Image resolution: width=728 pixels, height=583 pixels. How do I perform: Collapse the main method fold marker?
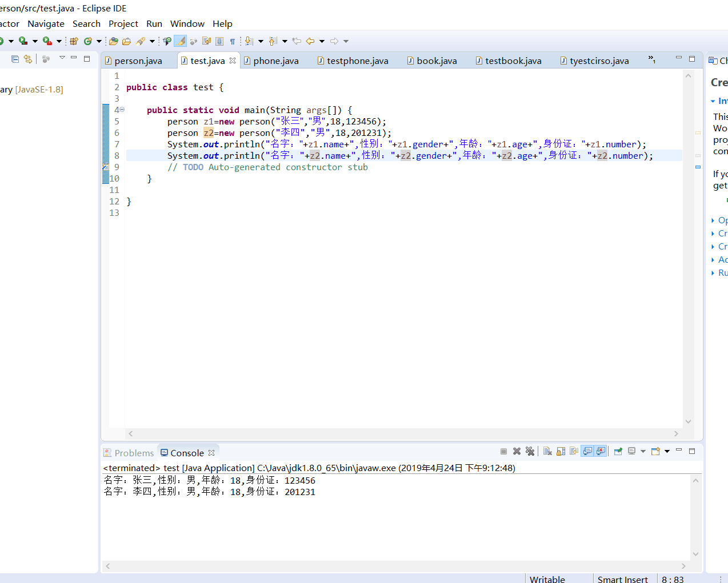tap(122, 110)
